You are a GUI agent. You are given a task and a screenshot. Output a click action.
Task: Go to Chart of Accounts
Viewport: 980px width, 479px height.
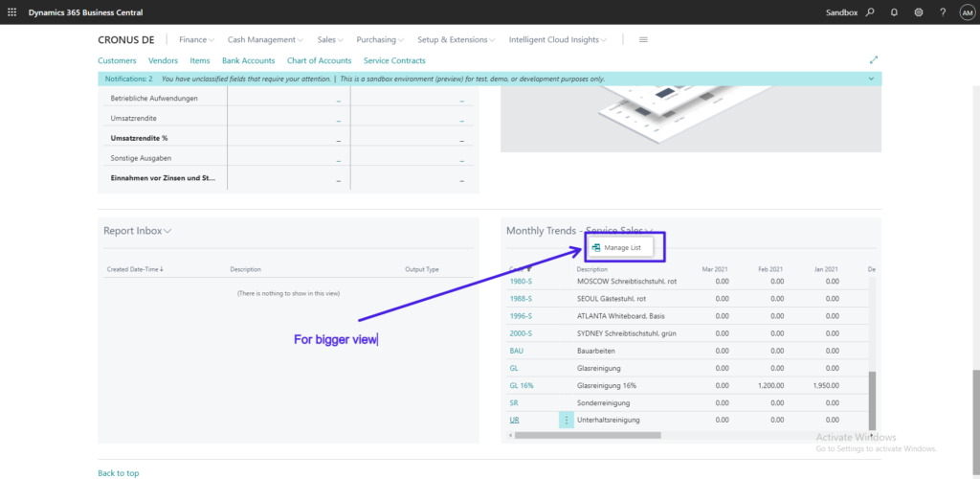pos(320,60)
